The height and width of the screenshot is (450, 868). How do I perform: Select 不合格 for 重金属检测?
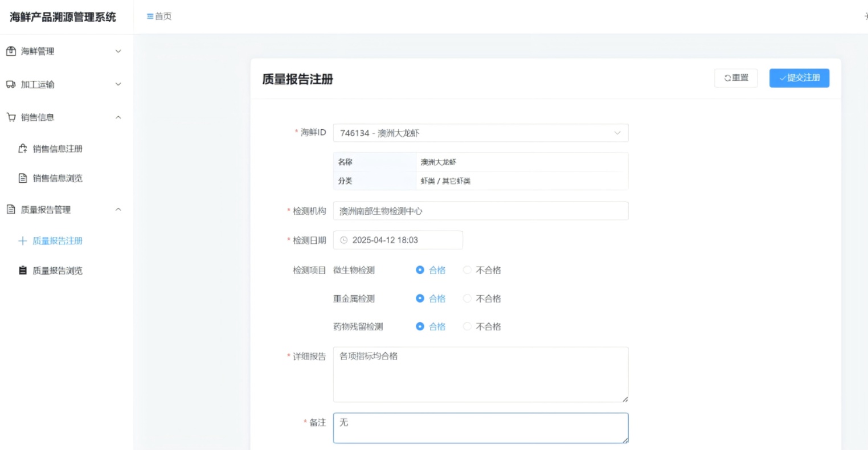[x=467, y=298]
